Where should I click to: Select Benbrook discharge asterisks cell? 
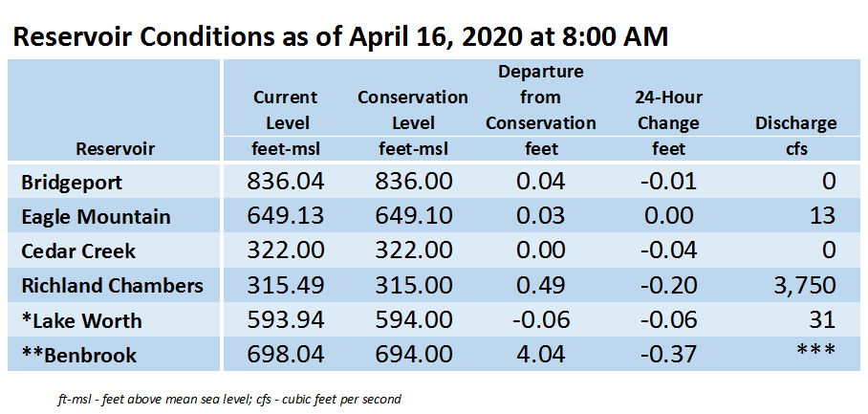click(816, 352)
